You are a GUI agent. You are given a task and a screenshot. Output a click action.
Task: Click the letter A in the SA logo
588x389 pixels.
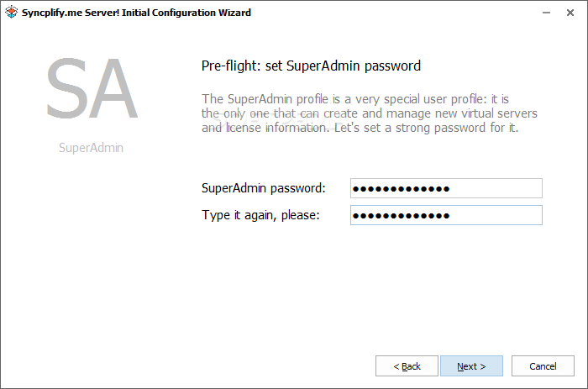pos(114,88)
